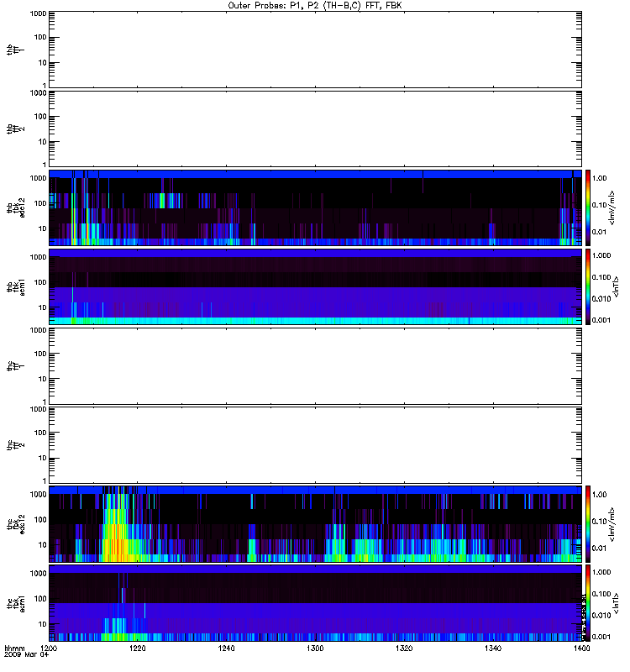Click the '<|mV/m|>' unit label beside thc edc12 color bar
This screenshot has width=630, height=672.
coord(612,524)
